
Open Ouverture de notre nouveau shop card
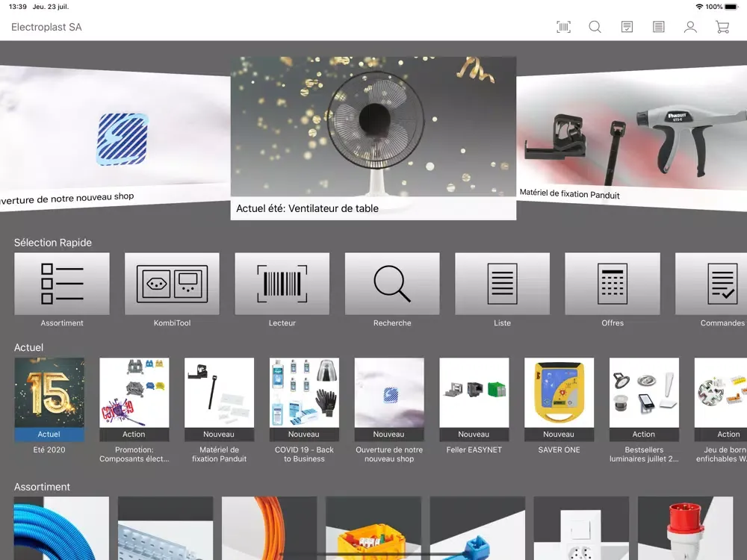(x=389, y=411)
